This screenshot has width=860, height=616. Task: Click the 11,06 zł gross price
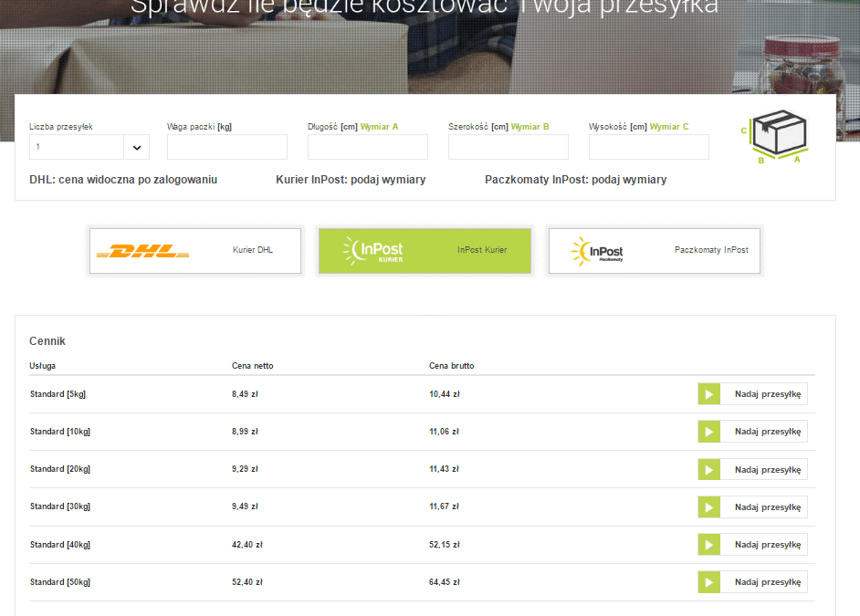444,432
